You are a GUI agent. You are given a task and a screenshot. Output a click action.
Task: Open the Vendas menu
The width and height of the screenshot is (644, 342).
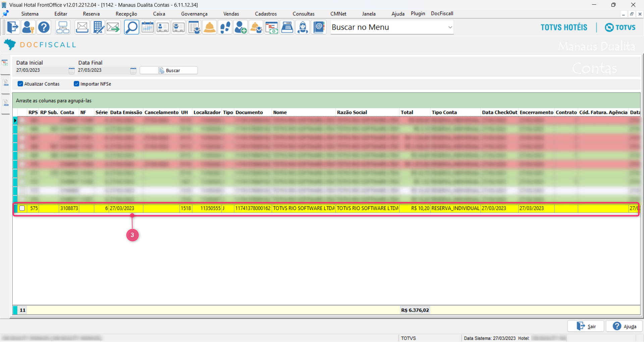231,14
